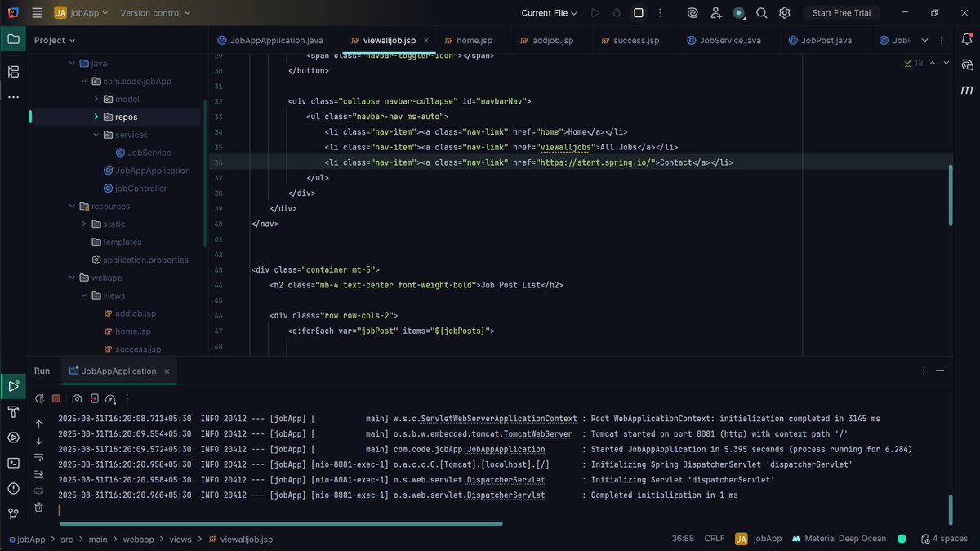Screen dimensions: 980x551
Task: Toggle soft-wrap in console
Action: tap(38, 457)
